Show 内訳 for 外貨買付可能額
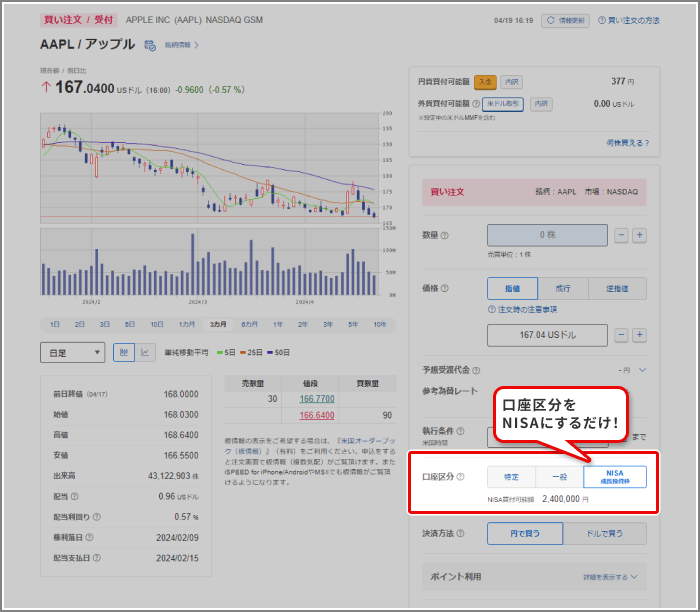This screenshot has height=612, width=700. click(541, 104)
